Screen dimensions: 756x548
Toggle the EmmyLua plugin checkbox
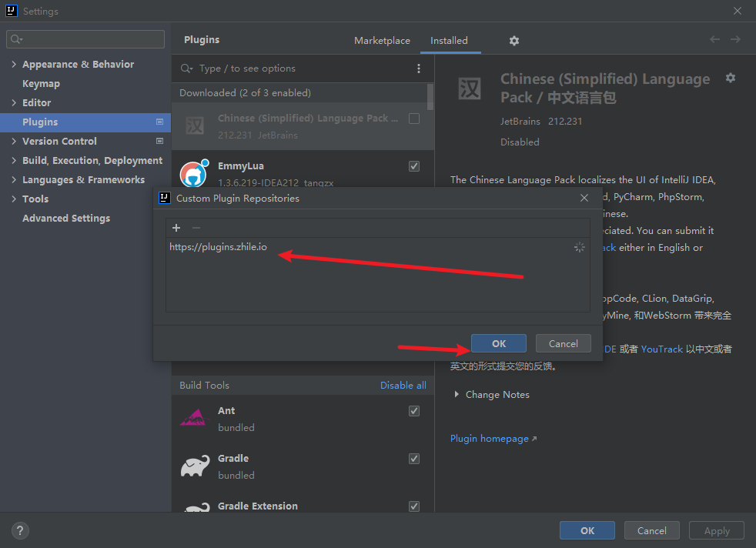(x=413, y=166)
